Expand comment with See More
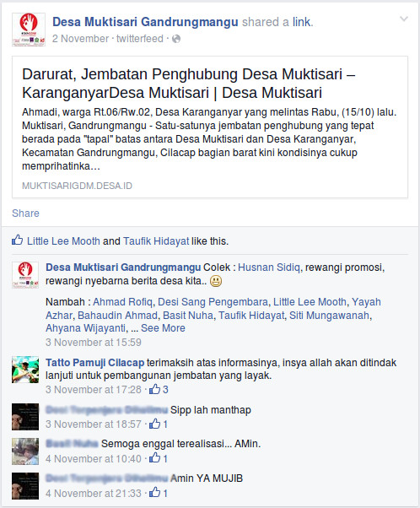 pyautogui.click(x=163, y=328)
